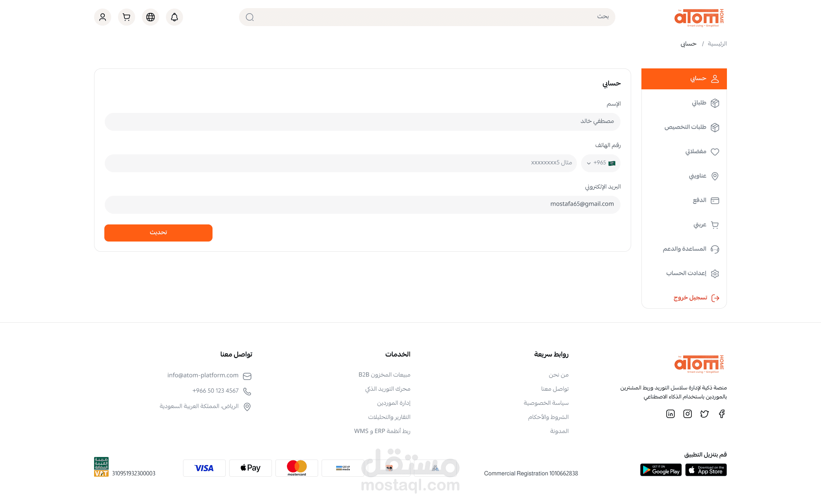Image resolution: width=821 pixels, height=504 pixels.
Task: Select طلباتي in the sidebar menu
Action: (699, 103)
